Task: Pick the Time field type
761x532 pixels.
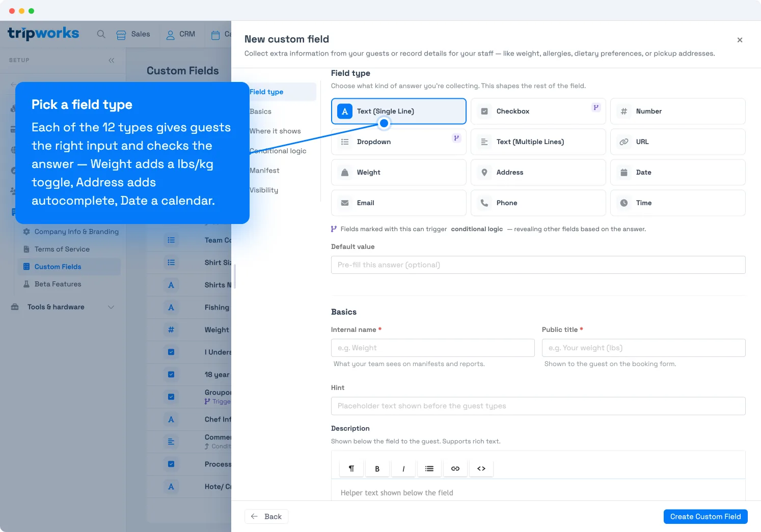Action: coord(677,203)
